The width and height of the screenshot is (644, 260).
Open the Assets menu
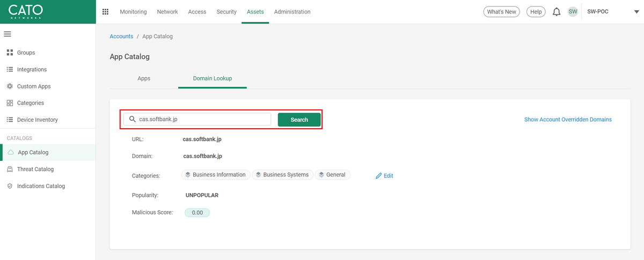coord(255,12)
